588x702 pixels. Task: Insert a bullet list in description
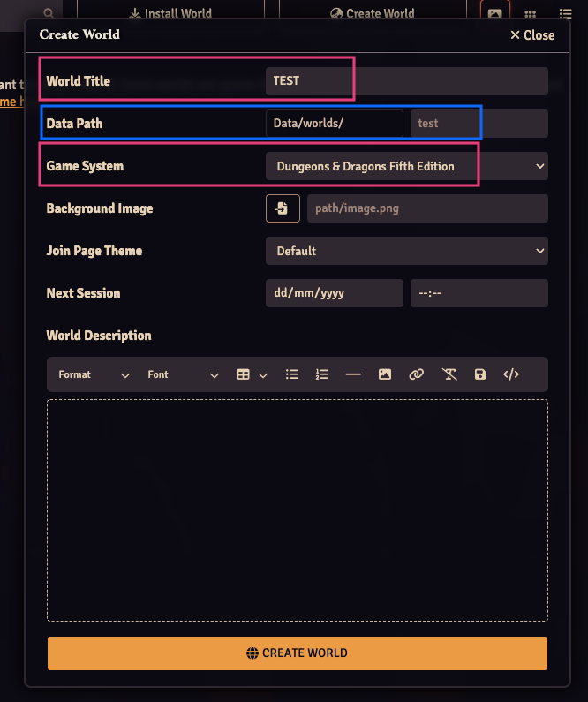tap(291, 374)
